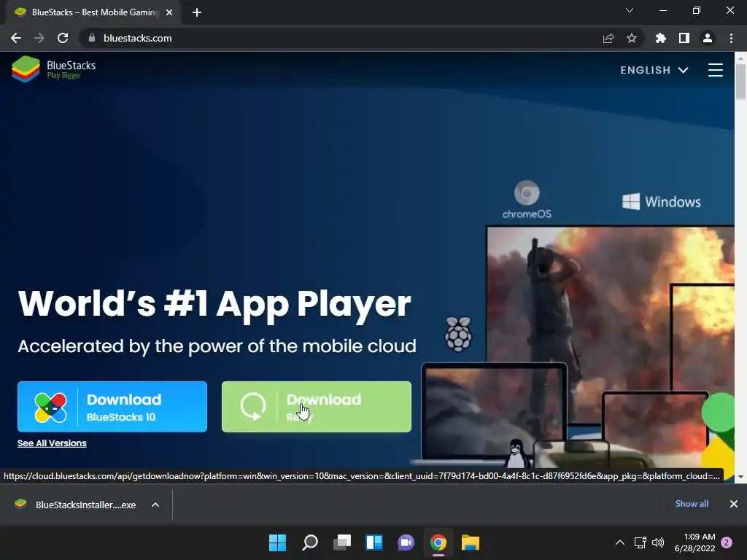Click the network icon in the system tray
The image size is (747, 560).
pos(640,542)
